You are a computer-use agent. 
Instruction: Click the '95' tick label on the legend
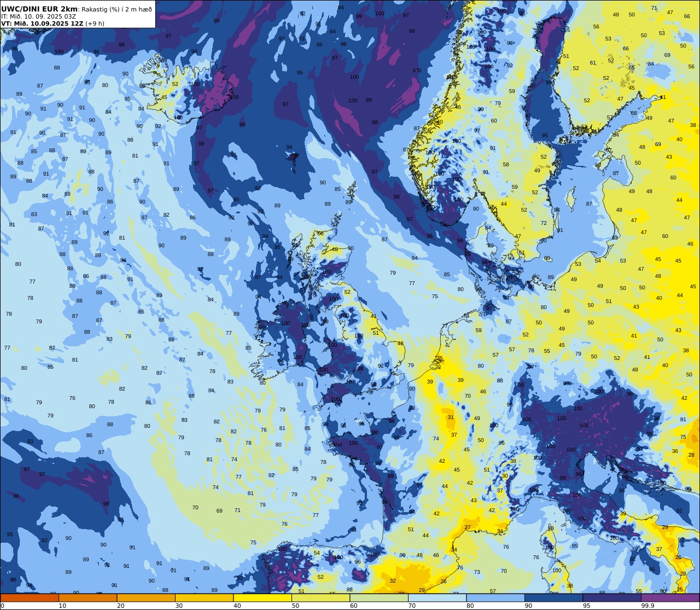587,606
